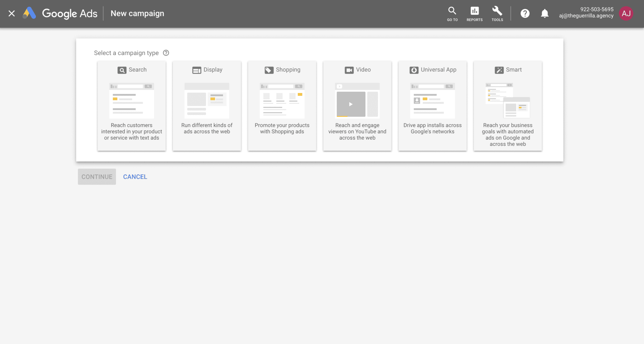Select the Universal App campaign illustration
This screenshot has height=344, width=644.
(x=432, y=101)
